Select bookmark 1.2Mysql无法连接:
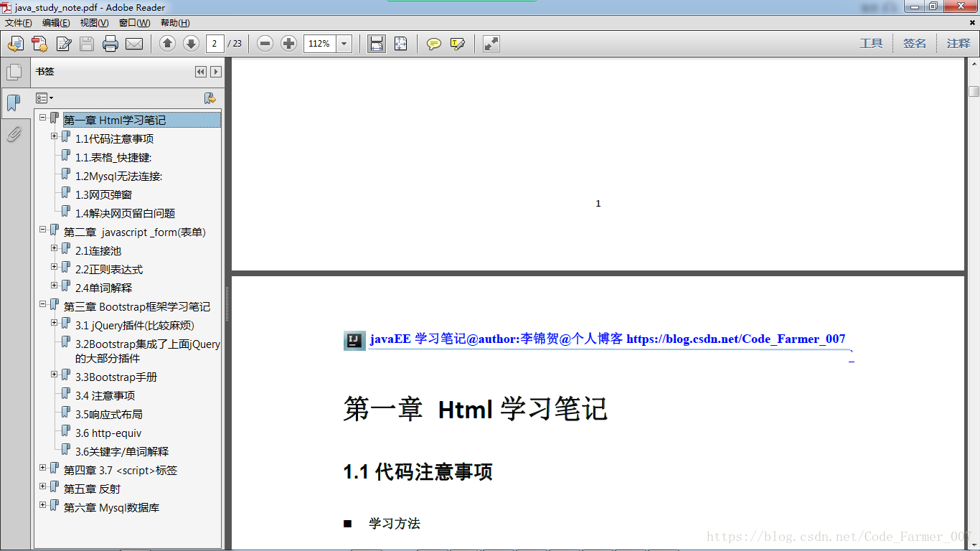This screenshot has width=980, height=551. tap(119, 176)
